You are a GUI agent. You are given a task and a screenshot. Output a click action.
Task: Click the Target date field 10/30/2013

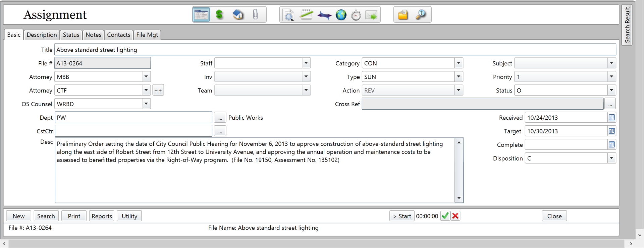coord(566,131)
